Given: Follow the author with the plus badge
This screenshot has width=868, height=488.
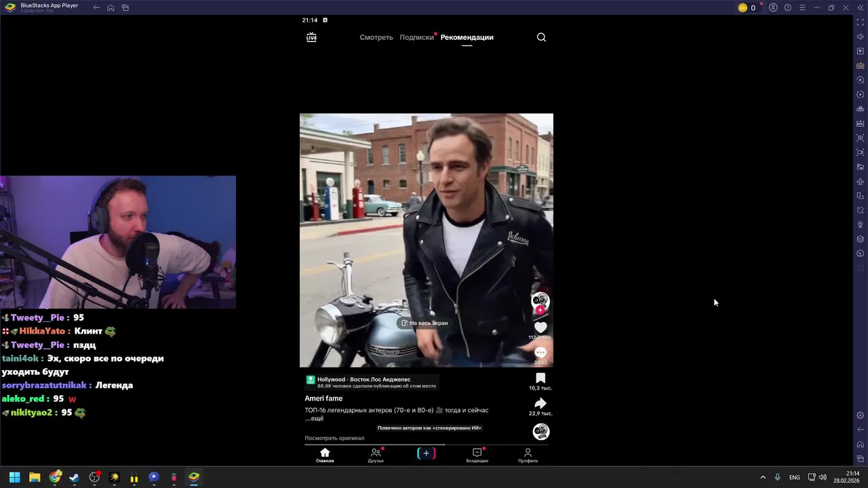Looking at the screenshot, I should tap(540, 310).
